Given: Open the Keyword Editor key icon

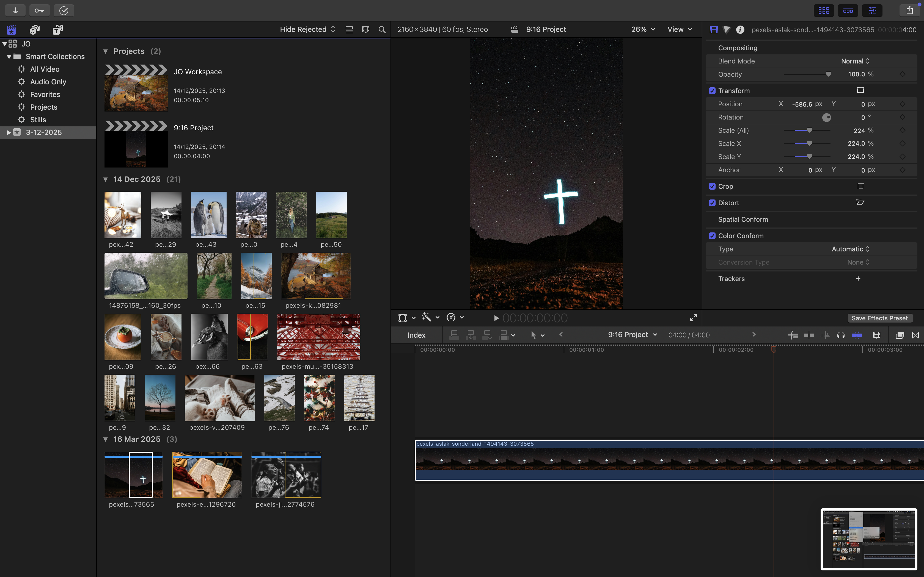Looking at the screenshot, I should tap(39, 10).
